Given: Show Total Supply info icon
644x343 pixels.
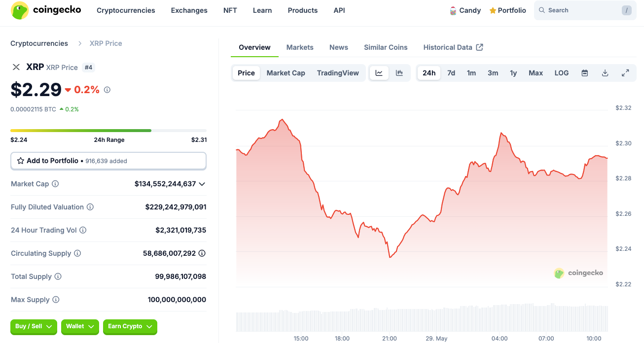Looking at the screenshot, I should click(58, 276).
